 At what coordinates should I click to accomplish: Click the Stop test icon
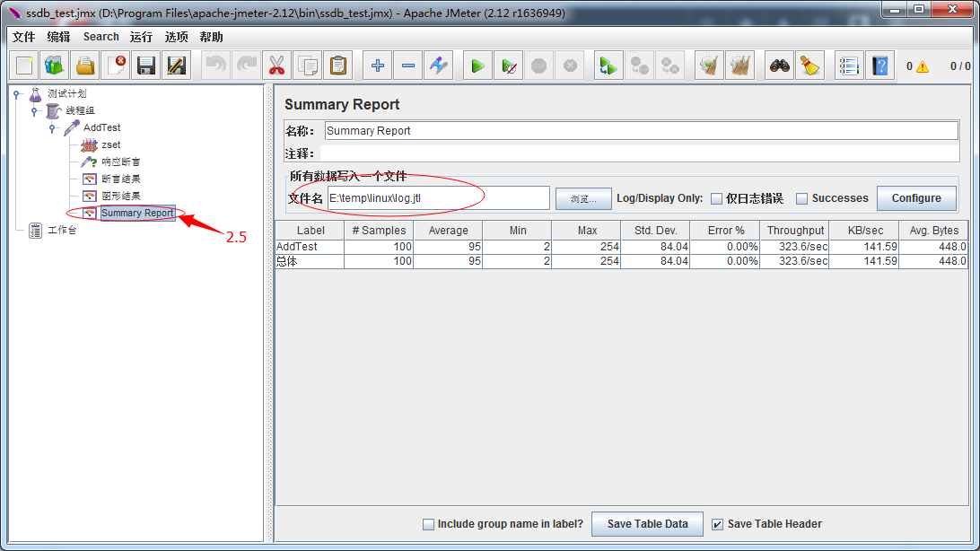pyautogui.click(x=538, y=66)
